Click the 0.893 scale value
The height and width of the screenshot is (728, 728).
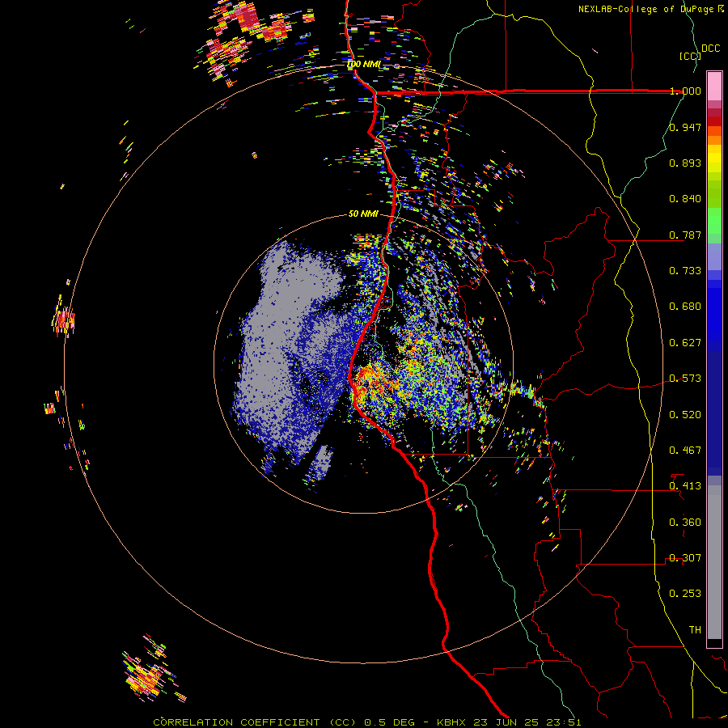coord(685,163)
